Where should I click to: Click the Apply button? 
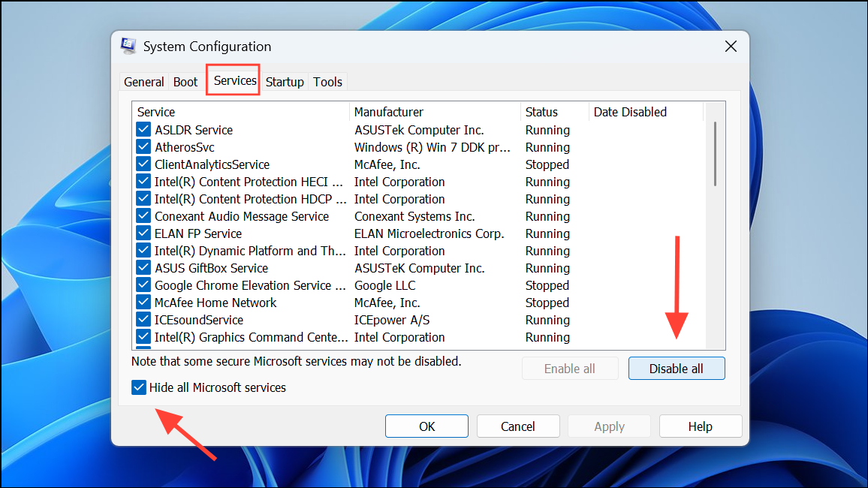(609, 426)
